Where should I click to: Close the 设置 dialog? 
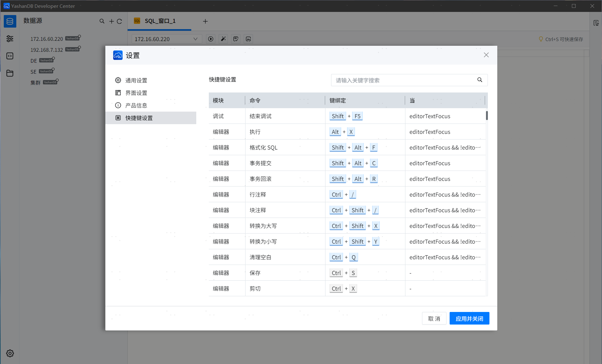point(486,55)
